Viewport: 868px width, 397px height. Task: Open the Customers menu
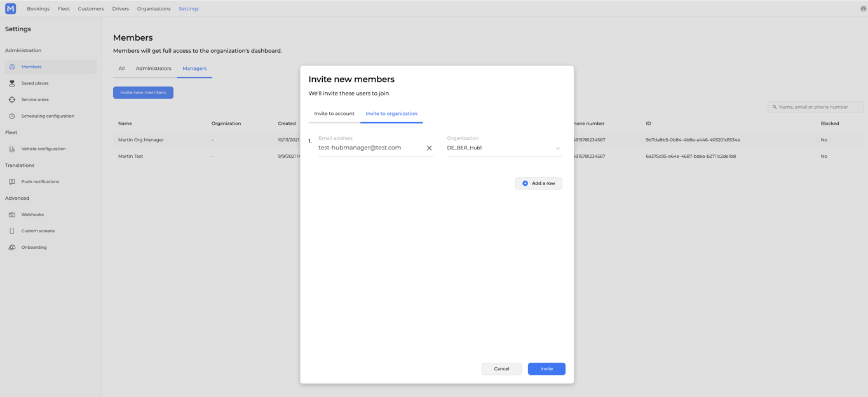pos(91,9)
